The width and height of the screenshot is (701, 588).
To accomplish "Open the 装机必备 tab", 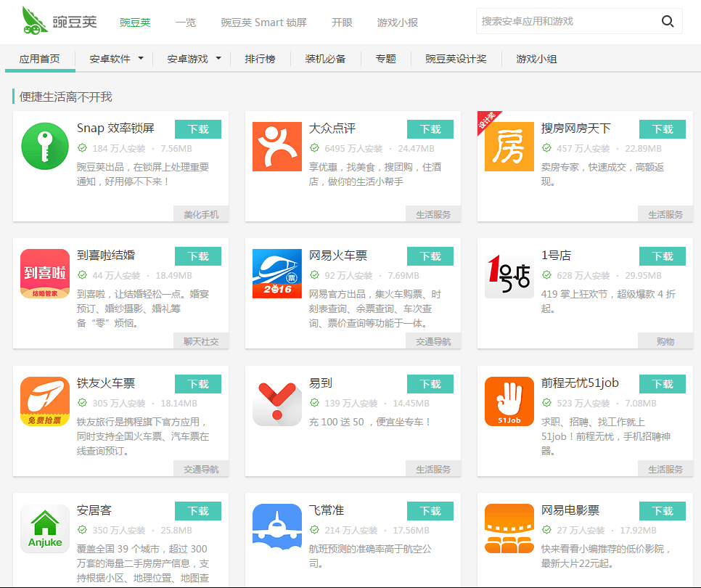I will point(325,59).
